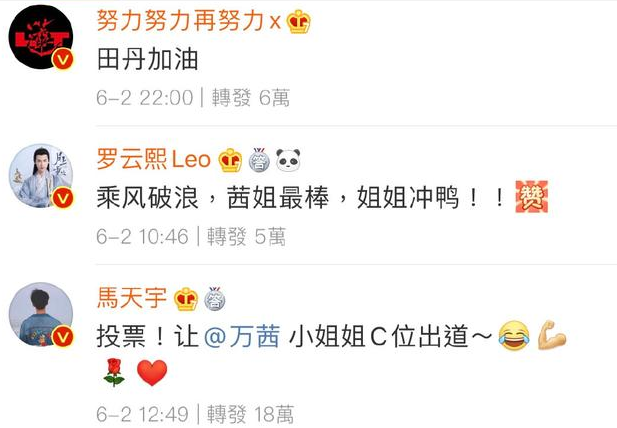Click the 赞 sticker in 罗云熙's comment

click(x=532, y=197)
